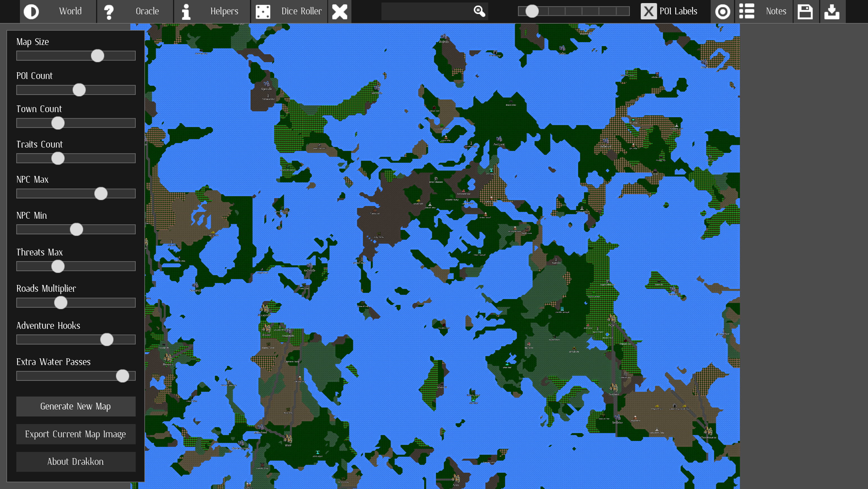The image size is (868, 489).
Task: Open About Drakkon
Action: tap(76, 462)
